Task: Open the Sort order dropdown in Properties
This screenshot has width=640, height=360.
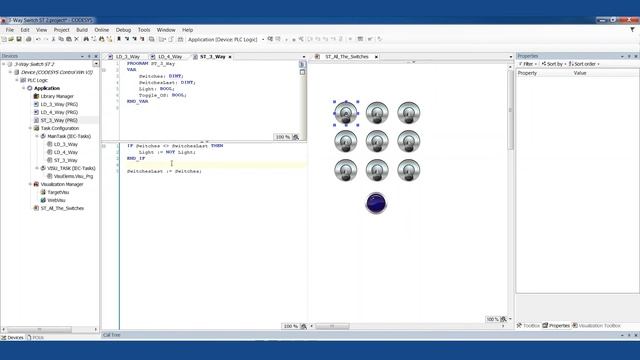Action: pyautogui.click(x=584, y=64)
